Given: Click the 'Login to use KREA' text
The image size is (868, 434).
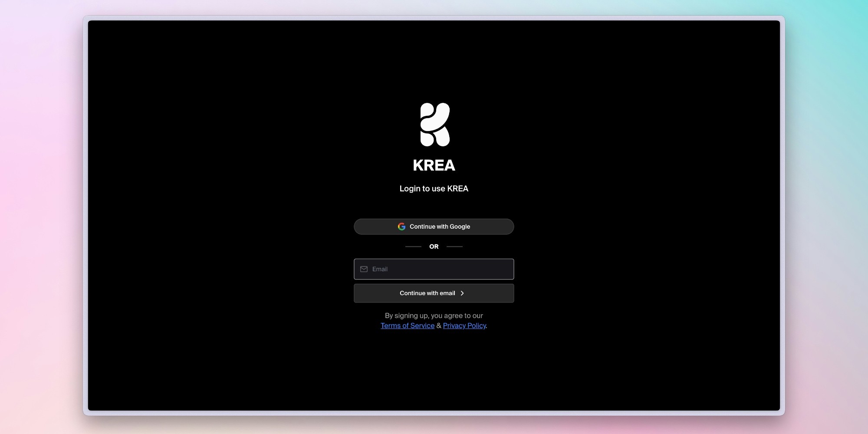Looking at the screenshot, I should click(x=434, y=188).
